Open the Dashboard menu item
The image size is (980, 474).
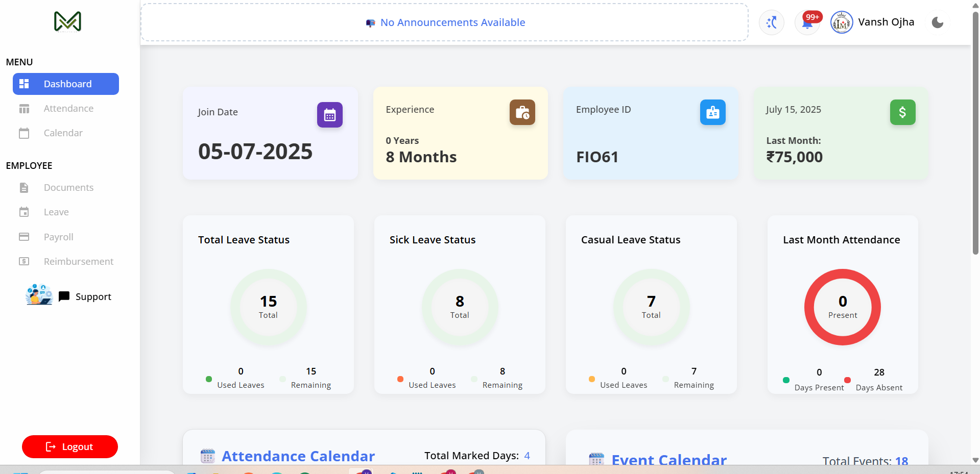(x=65, y=84)
